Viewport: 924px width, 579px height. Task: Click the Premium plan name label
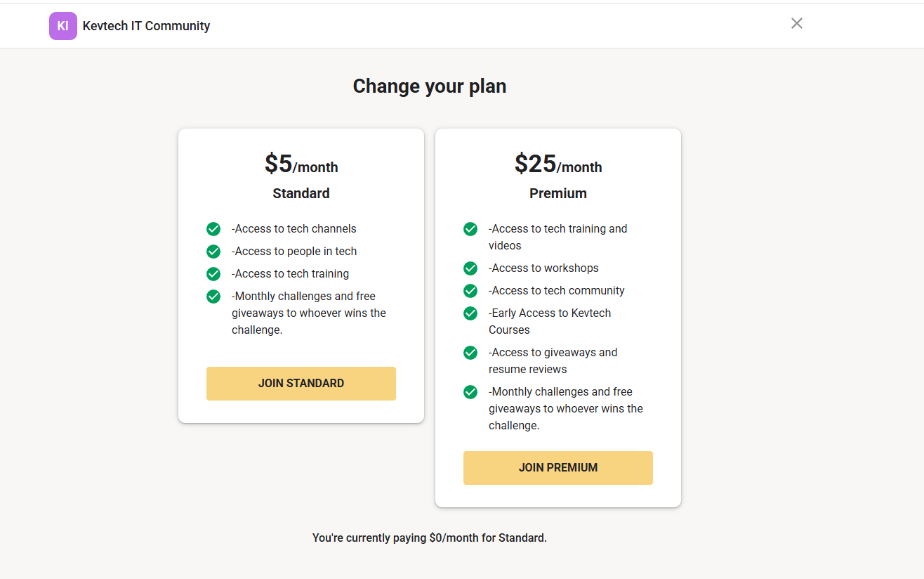557,193
